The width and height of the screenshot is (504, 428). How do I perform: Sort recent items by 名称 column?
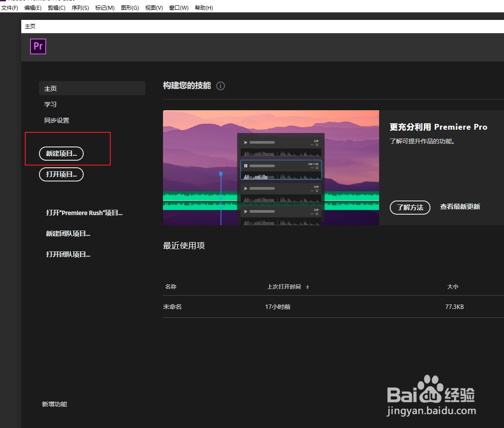pyautogui.click(x=171, y=287)
